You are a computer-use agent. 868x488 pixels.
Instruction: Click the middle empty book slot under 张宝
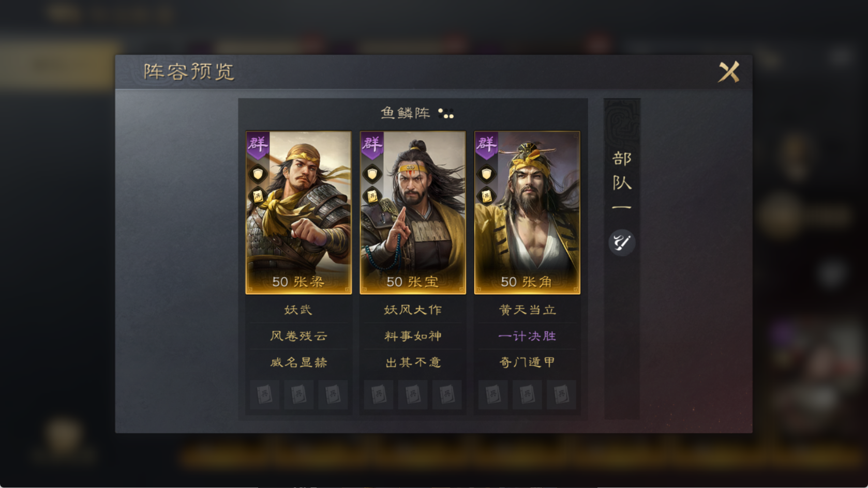tap(413, 395)
